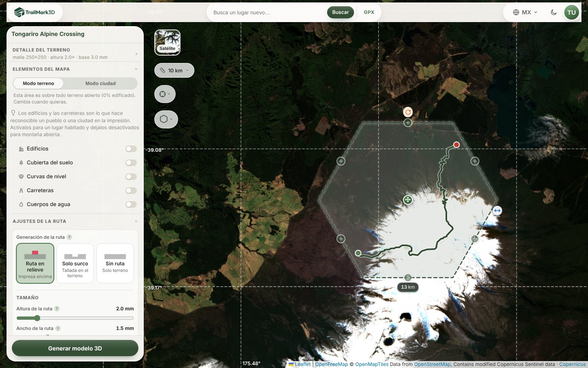Select the Solo surco route option
The height and width of the screenshot is (368, 588).
click(75, 263)
